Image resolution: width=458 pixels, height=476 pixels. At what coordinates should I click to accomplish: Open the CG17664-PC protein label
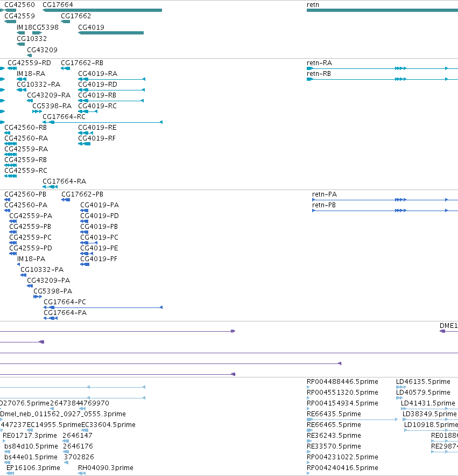[65, 303]
